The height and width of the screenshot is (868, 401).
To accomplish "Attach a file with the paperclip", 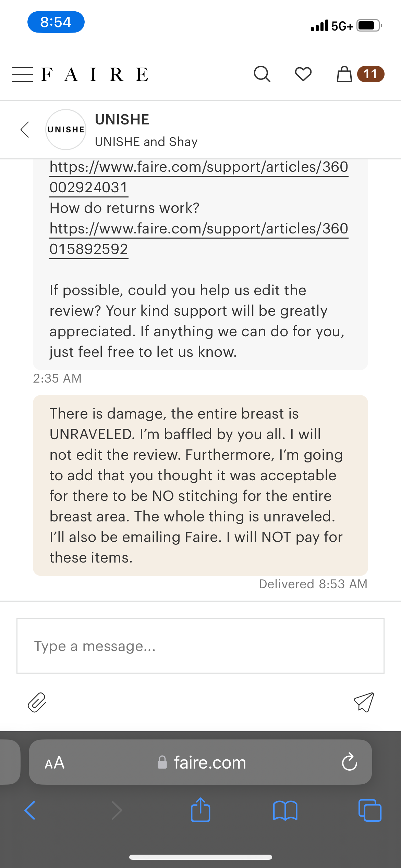I will pos(37,702).
